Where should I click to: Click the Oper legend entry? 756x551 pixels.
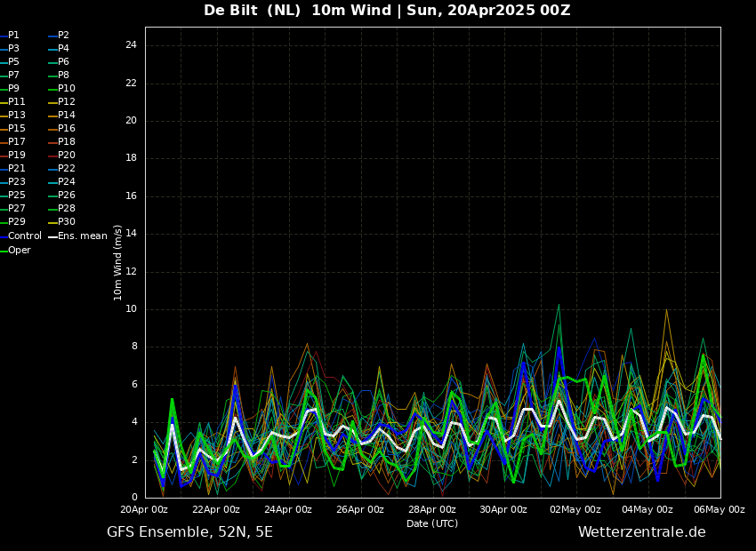click(15, 250)
